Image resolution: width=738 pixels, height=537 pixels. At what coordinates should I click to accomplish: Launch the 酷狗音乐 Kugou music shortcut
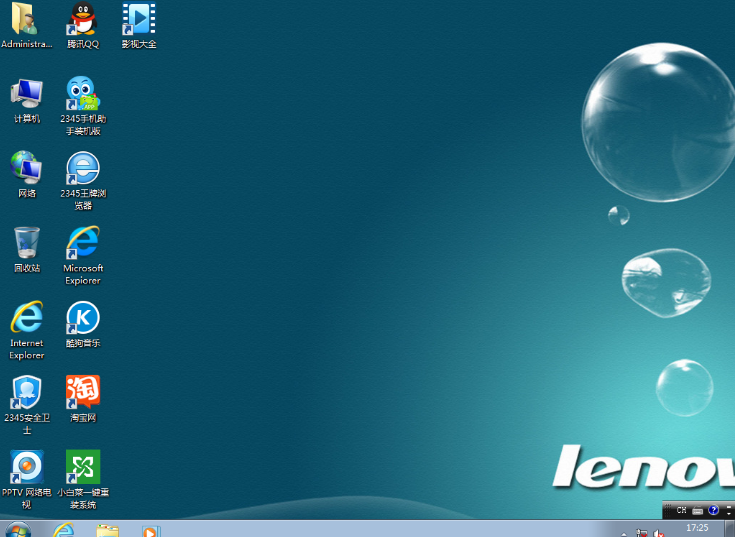83,324
